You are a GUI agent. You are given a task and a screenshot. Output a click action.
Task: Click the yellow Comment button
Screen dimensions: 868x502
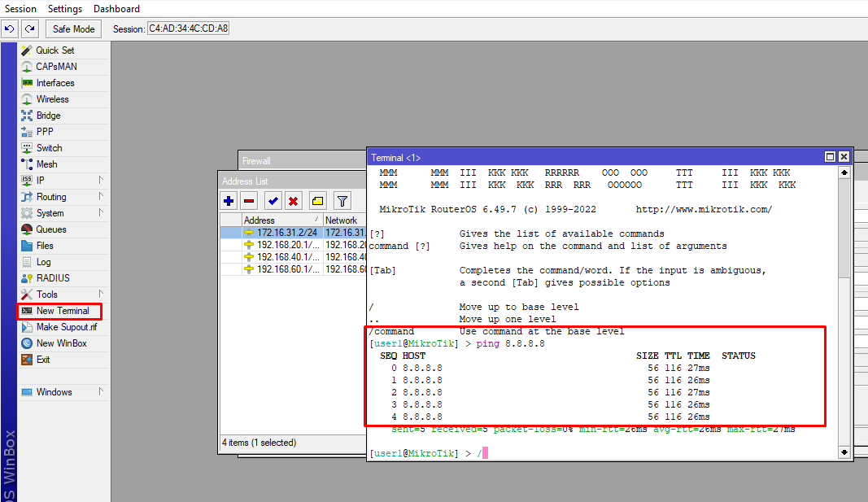coord(318,201)
